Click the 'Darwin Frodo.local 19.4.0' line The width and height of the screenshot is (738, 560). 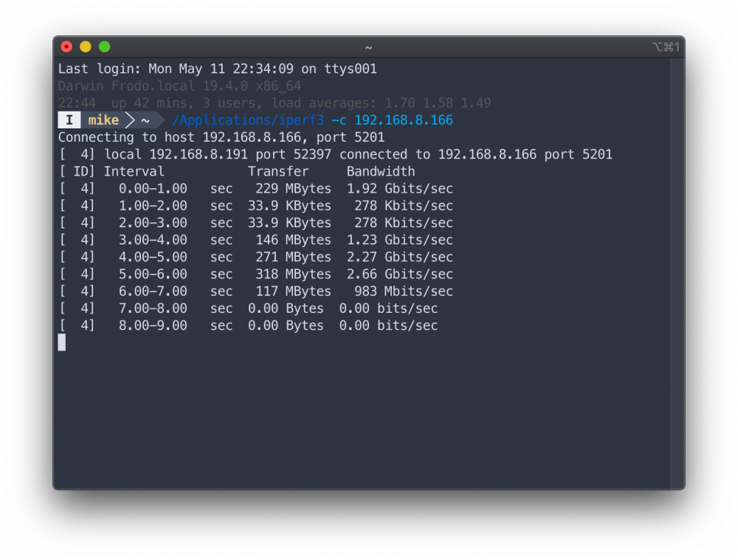click(x=179, y=86)
